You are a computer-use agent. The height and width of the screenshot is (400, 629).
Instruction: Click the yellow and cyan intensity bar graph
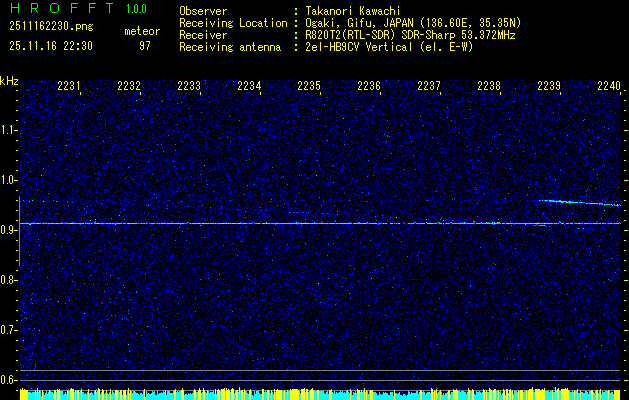pyautogui.click(x=320, y=394)
